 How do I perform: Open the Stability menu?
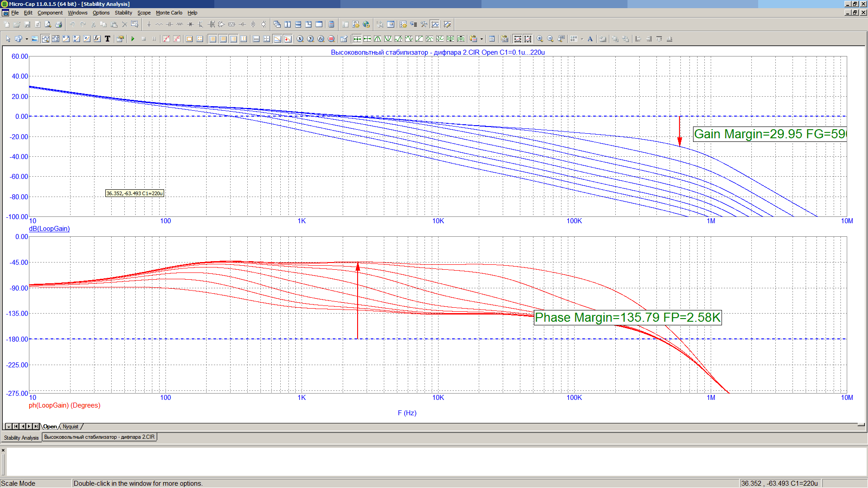pos(123,13)
